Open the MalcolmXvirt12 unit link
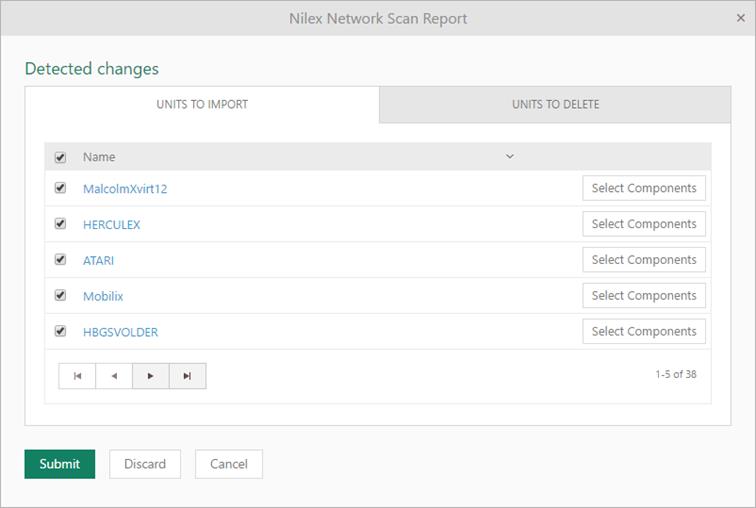The width and height of the screenshot is (756, 508). point(125,189)
